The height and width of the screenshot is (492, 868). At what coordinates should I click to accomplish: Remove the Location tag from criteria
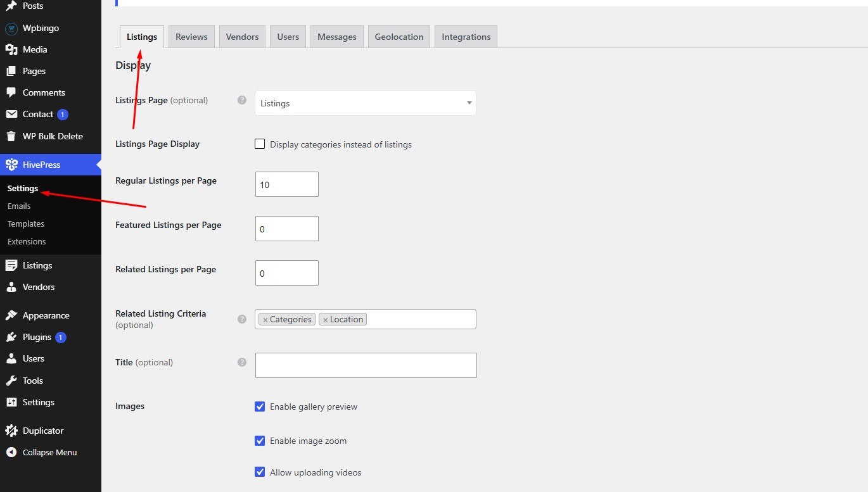326,320
